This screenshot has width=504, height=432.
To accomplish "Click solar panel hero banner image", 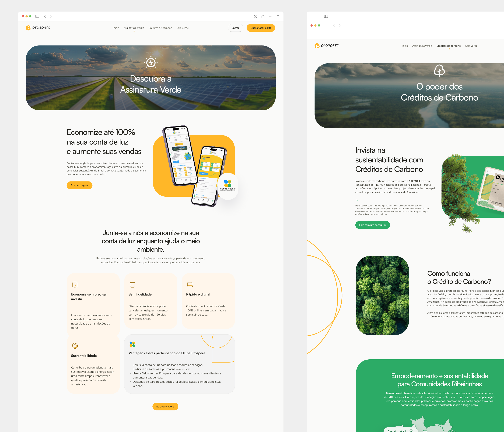I will 151,78.
